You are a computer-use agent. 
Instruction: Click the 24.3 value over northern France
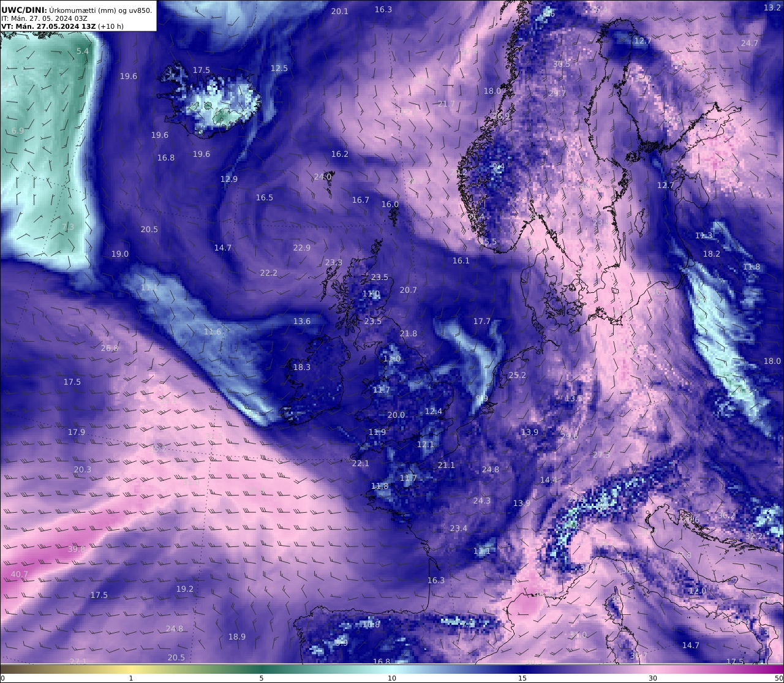[x=482, y=501]
